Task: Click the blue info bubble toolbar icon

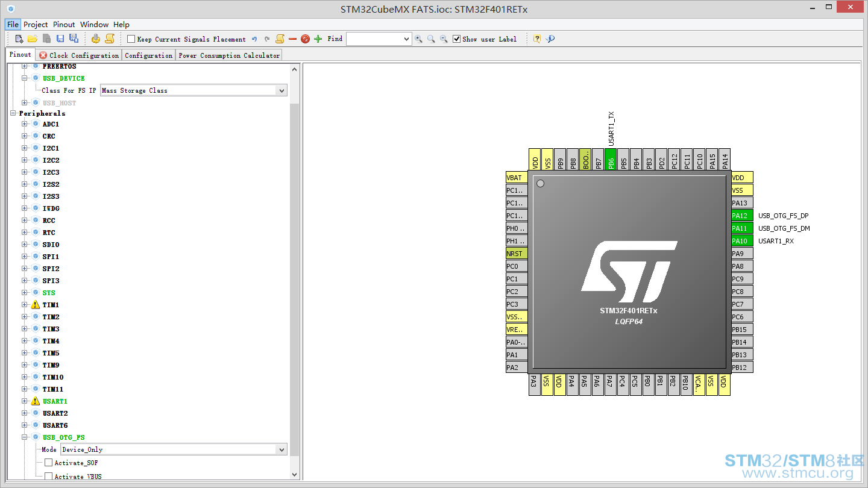Action: (x=550, y=39)
